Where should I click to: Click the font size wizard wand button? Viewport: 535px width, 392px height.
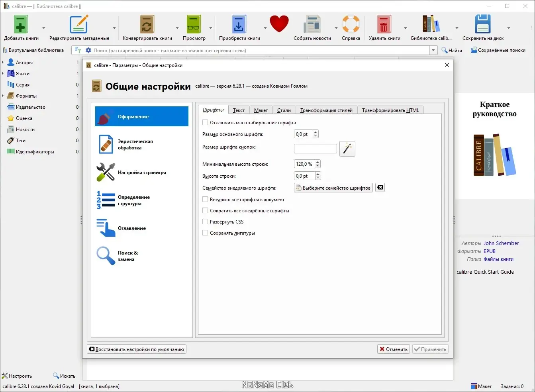[x=347, y=149]
